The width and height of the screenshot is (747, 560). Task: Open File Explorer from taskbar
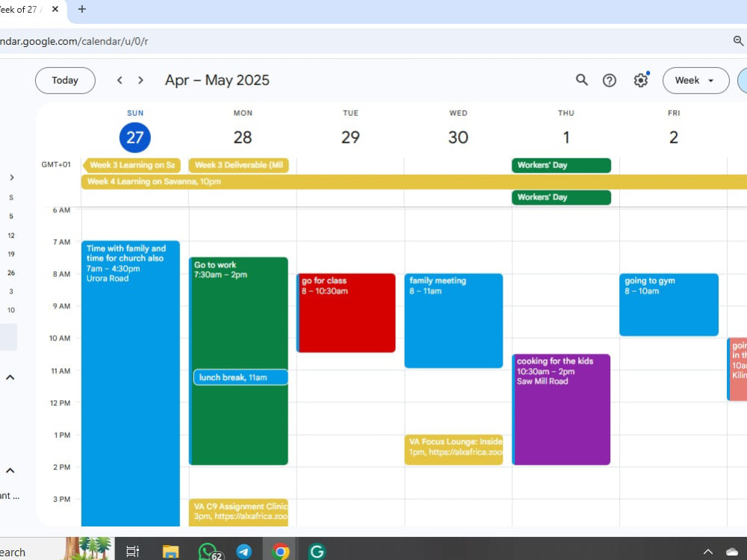click(170, 552)
